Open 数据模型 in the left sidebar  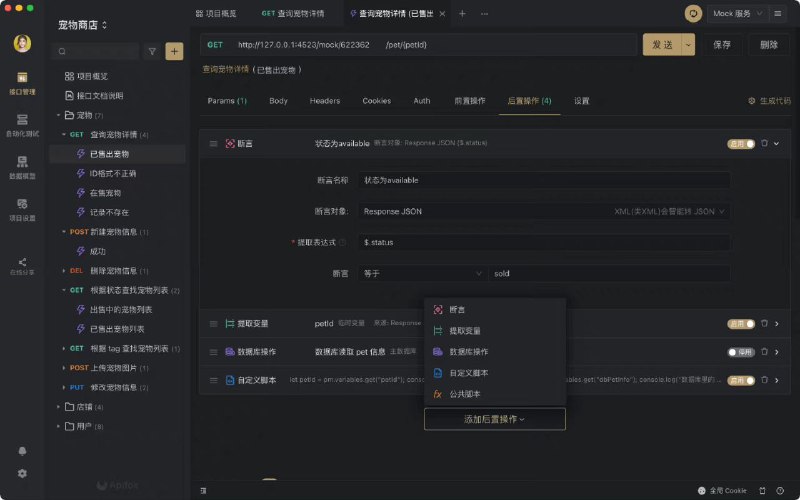click(22, 166)
